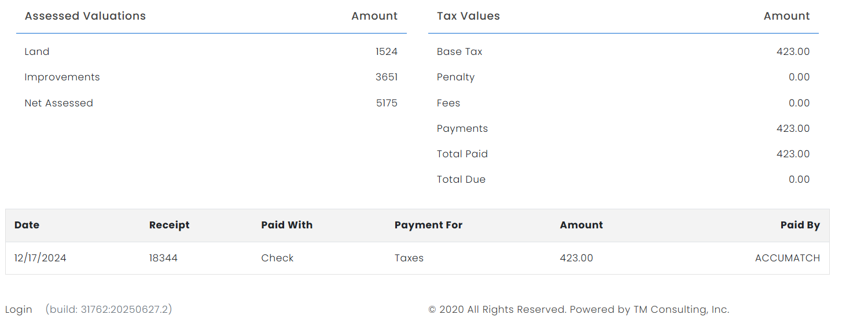Select the Receipt column header
Image resolution: width=868 pixels, height=318 pixels.
169,225
